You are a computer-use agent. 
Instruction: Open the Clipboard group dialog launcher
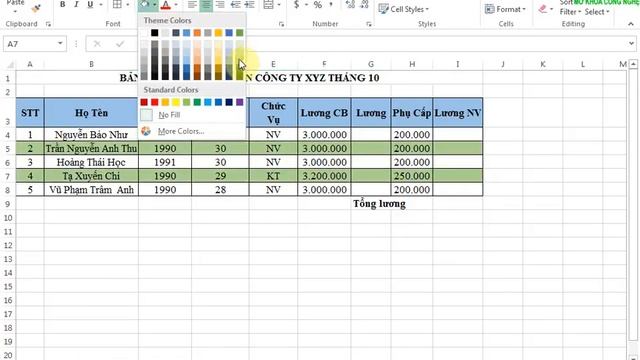click(48, 24)
